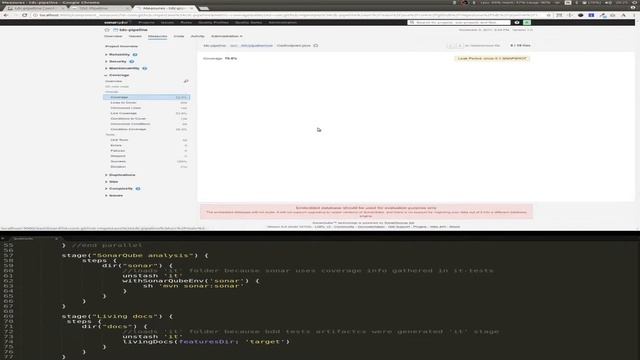The width and height of the screenshot is (640, 360).
Task: Open Quality Profiles in top navigation
Action: [x=213, y=22]
